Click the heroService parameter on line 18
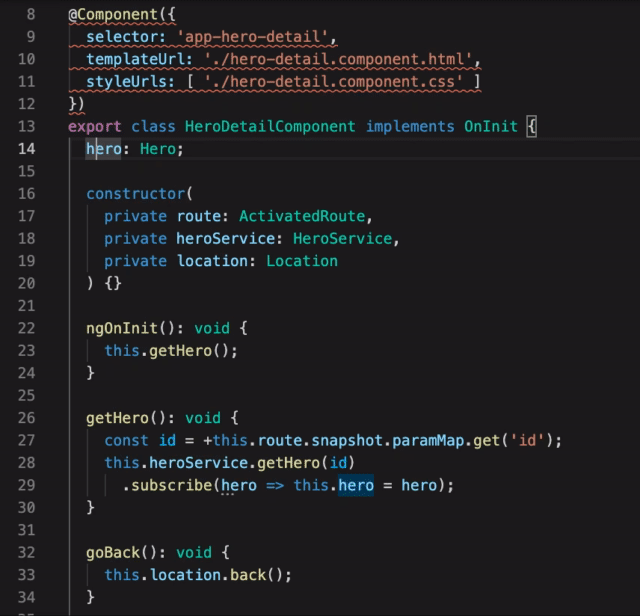 tap(225, 239)
